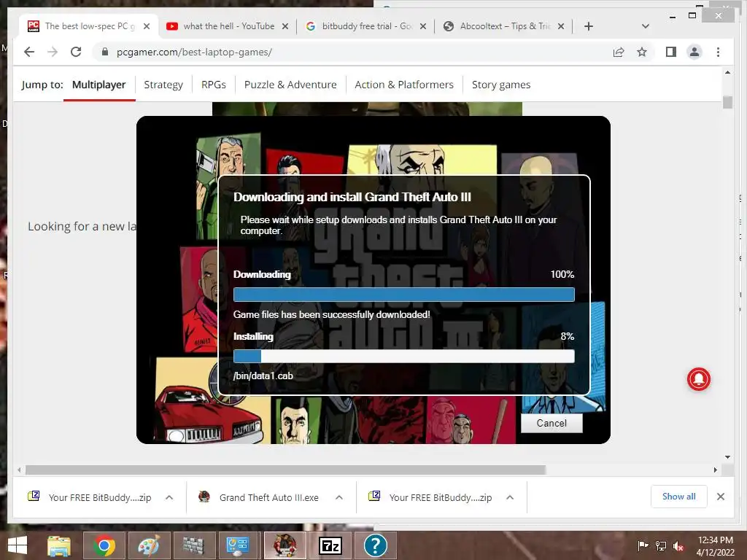Click the red notification bell button

click(x=698, y=379)
